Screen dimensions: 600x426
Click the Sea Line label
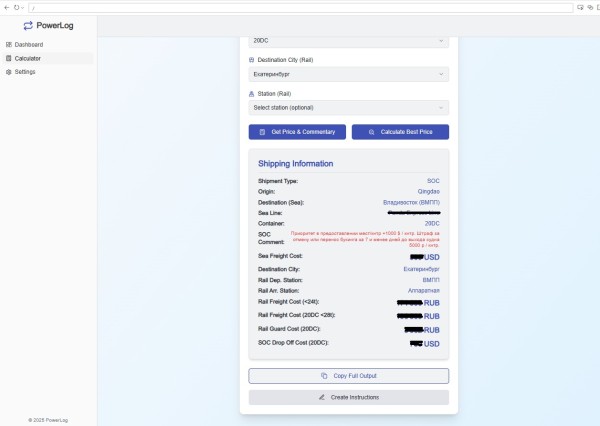270,213
